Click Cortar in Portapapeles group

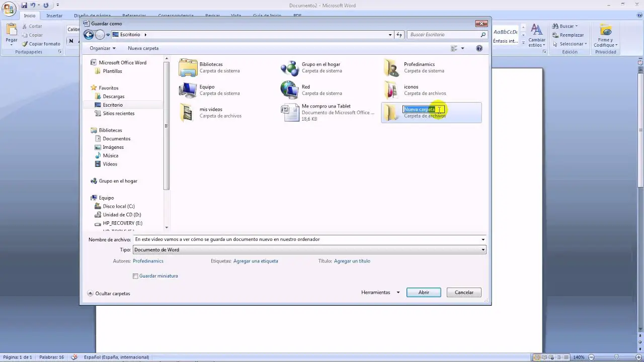(x=32, y=26)
